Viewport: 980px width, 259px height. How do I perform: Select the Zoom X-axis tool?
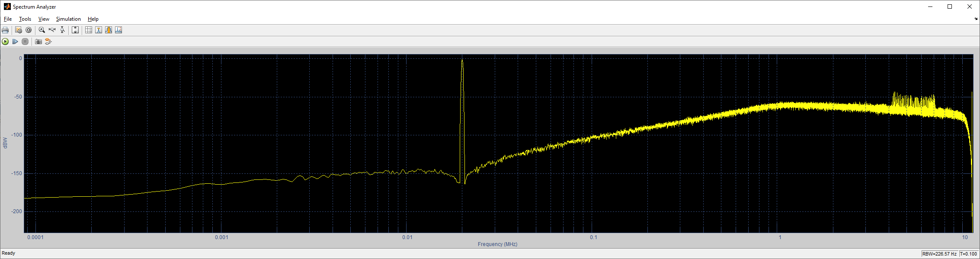coord(52,30)
